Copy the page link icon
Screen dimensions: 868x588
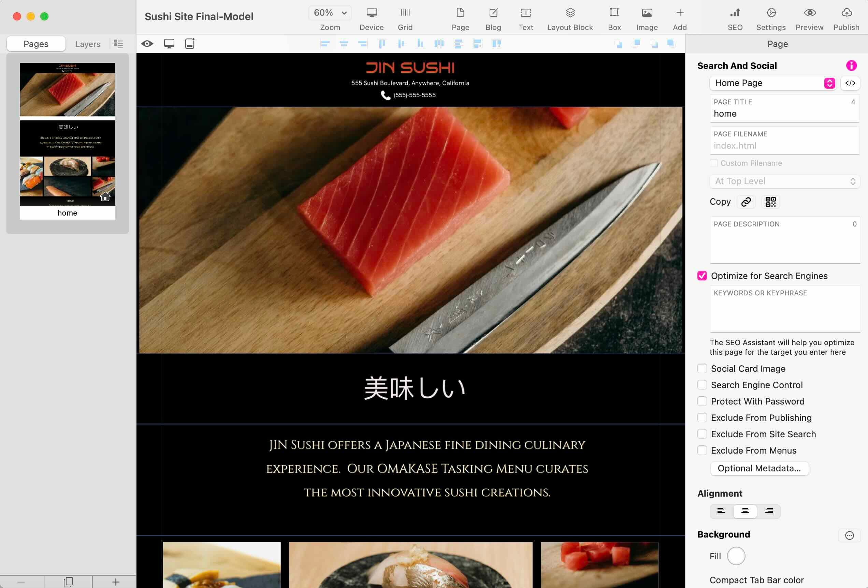746,202
